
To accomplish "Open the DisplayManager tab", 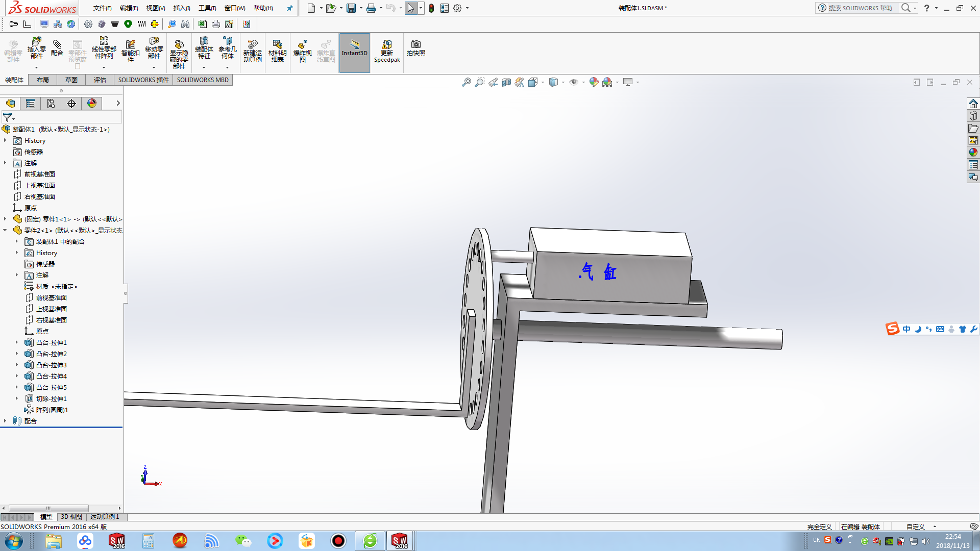I will click(x=92, y=104).
